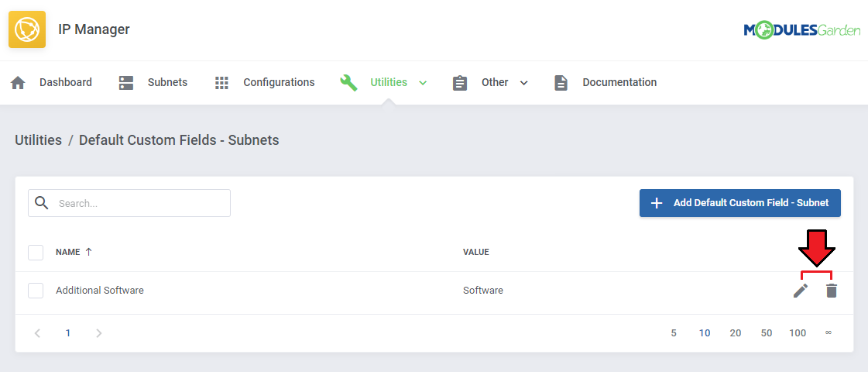868x372 pixels.
Task: Open the ModulesGarden logo link
Action: 802,30
